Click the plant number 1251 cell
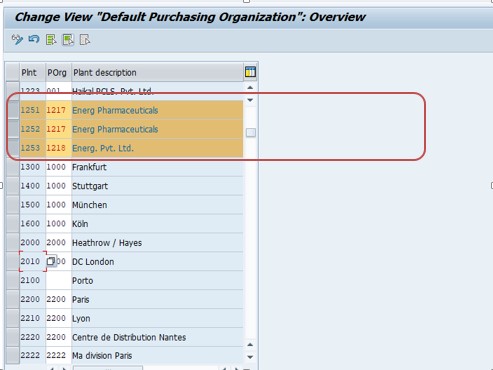The width and height of the screenshot is (493, 370). pyautogui.click(x=32, y=110)
